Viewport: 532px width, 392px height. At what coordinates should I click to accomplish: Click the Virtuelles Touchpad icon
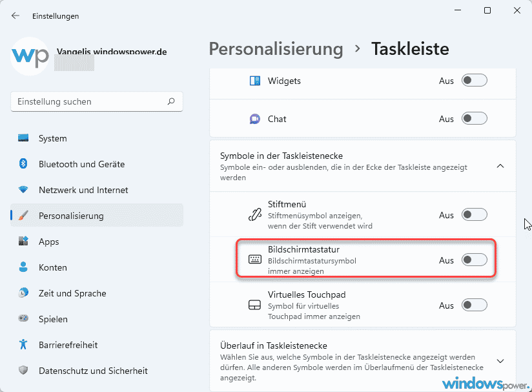254,305
